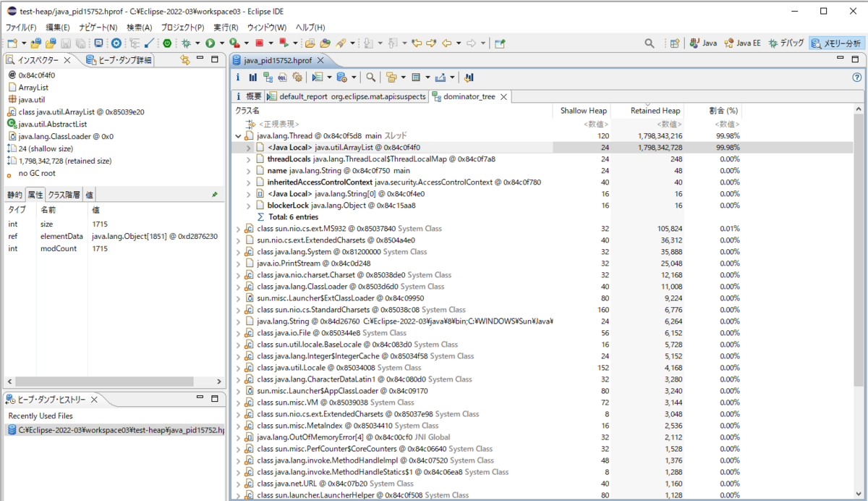The width and height of the screenshot is (868, 501).
Task: Open the デバッグ perspective icon
Action: [x=786, y=43]
